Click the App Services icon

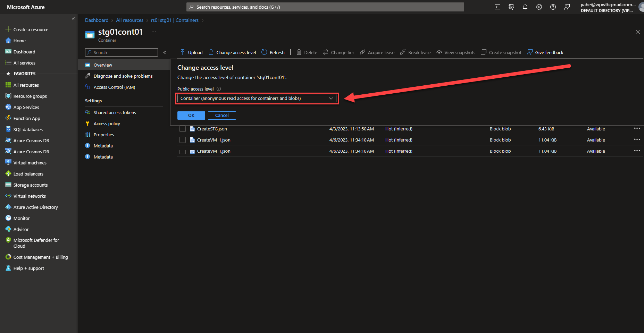(x=8, y=107)
